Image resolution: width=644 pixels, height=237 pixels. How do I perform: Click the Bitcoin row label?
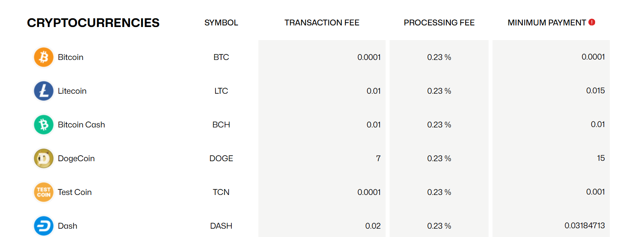[x=71, y=57]
